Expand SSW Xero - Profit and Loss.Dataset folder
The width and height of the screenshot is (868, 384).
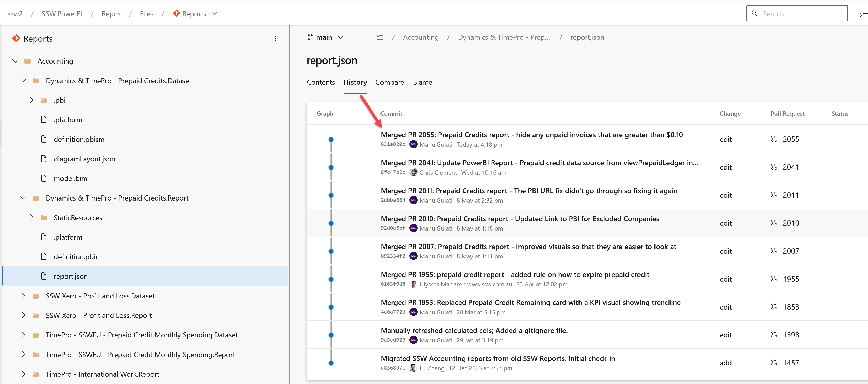[x=23, y=296]
